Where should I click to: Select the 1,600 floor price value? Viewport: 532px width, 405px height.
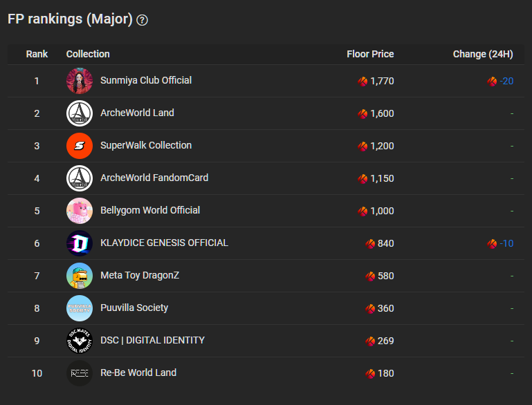(382, 113)
